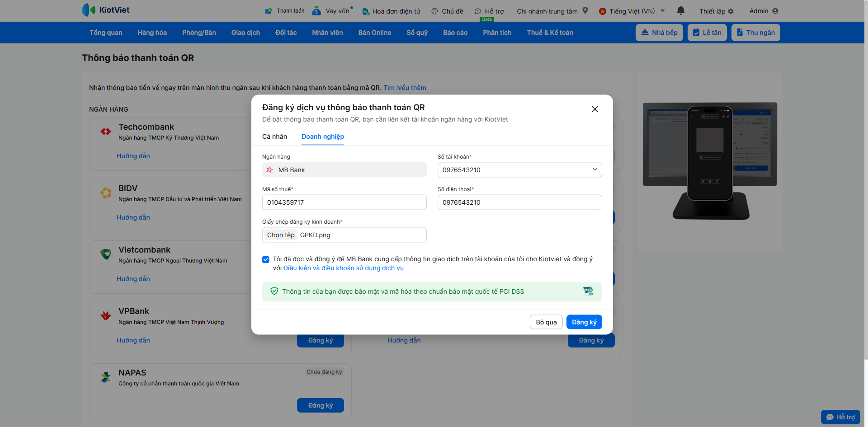Viewport: 868px width, 427px height.
Task: Open Thiết lập settings gear
Action: coord(731,11)
